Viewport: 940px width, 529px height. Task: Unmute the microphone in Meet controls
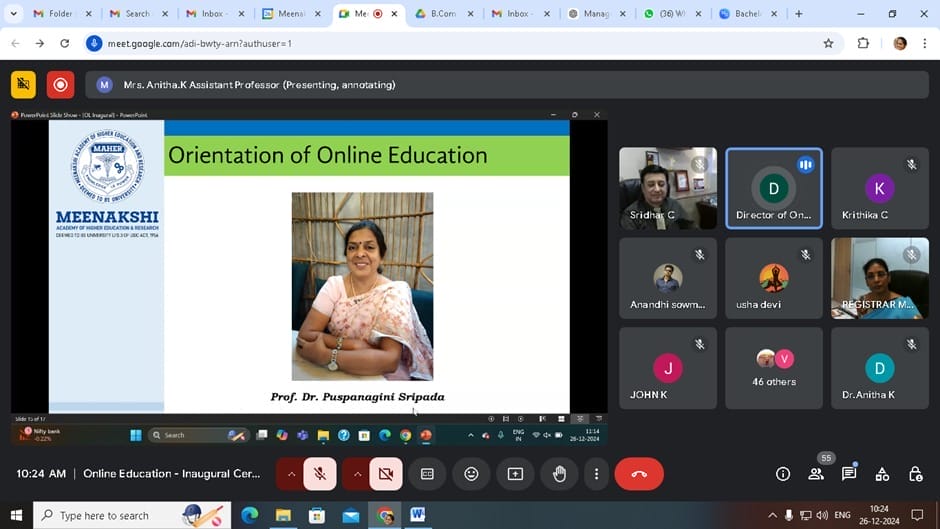point(320,474)
